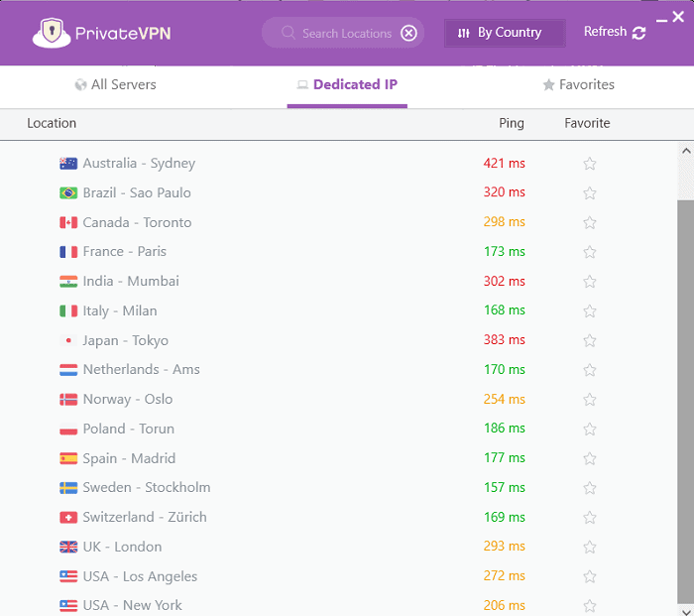Choose the USA - Los Angeles server
Screen dimensions: 694x616
point(140,576)
